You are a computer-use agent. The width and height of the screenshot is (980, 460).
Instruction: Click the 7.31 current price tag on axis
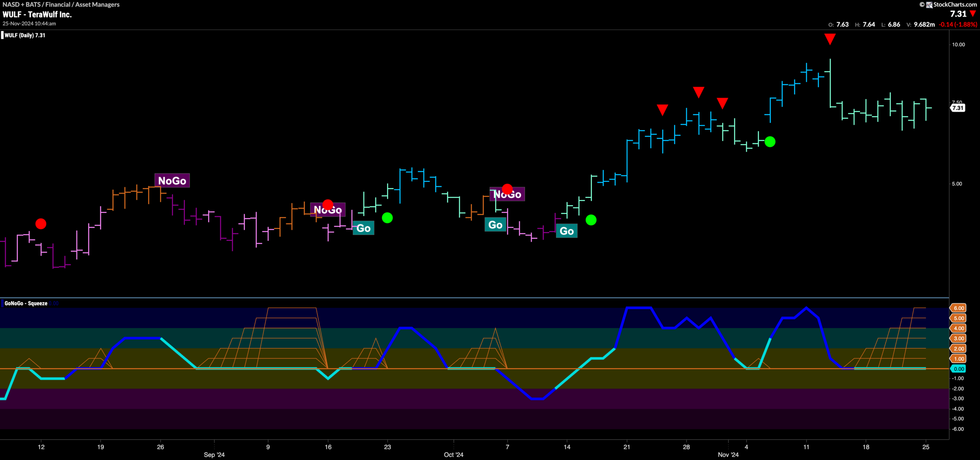(x=958, y=108)
